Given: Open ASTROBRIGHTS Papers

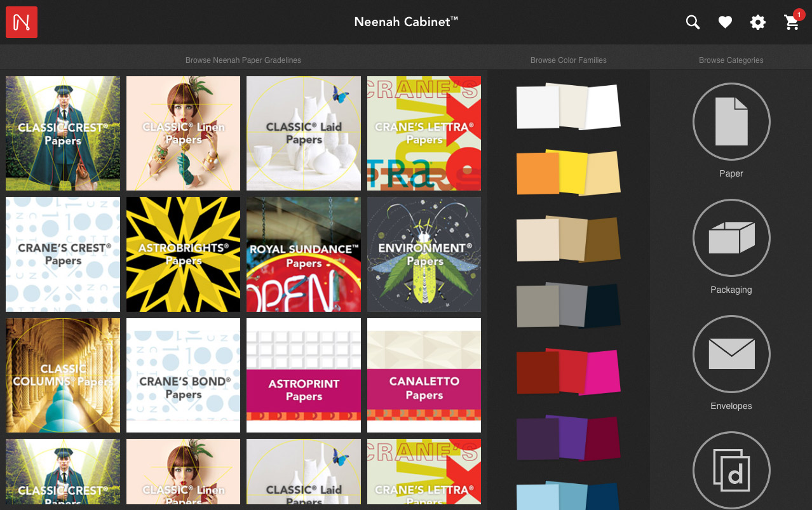Looking at the screenshot, I should coord(183,254).
